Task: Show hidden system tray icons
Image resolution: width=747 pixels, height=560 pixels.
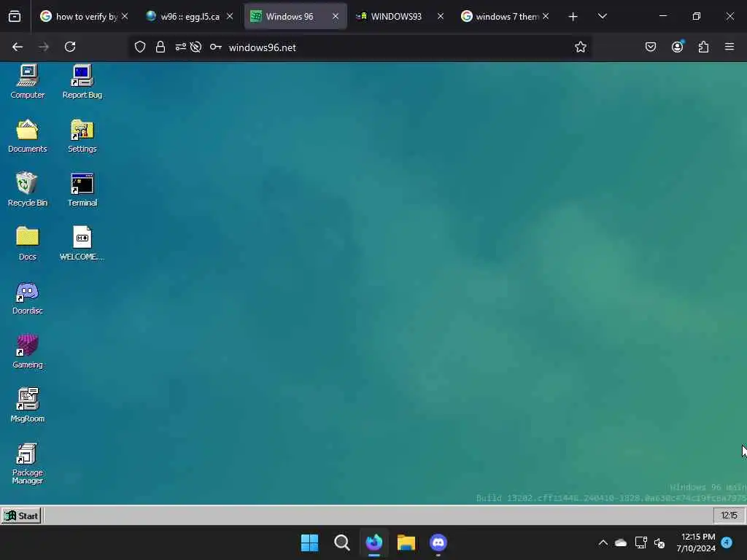Action: [x=603, y=542]
